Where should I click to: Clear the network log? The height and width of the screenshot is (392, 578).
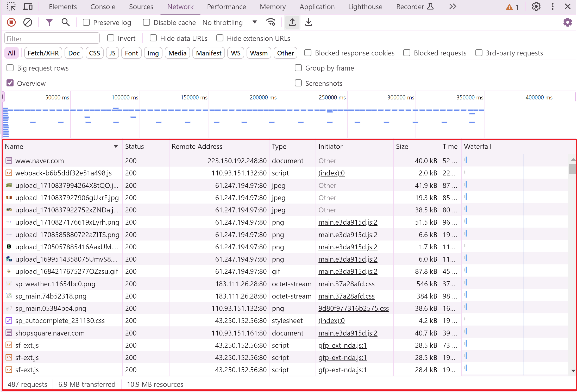coord(28,22)
